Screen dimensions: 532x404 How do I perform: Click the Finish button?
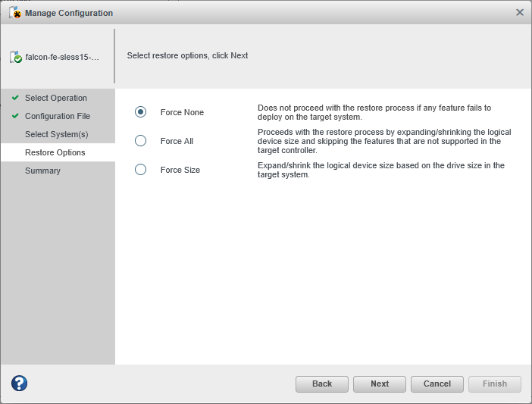[x=495, y=384]
